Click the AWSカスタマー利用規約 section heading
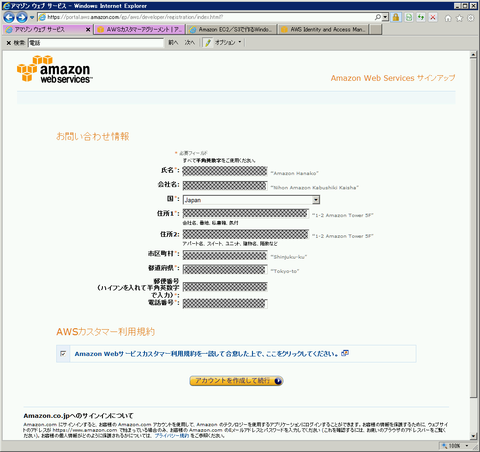 pos(105,332)
